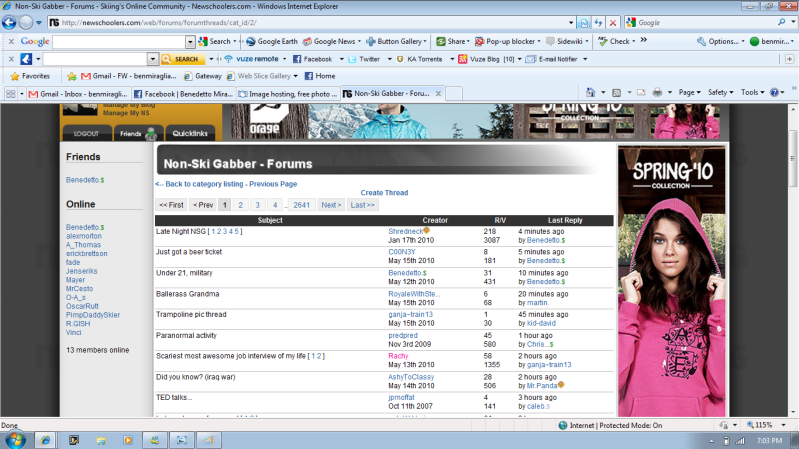Expand the address bar history dropdown

pos(571,22)
